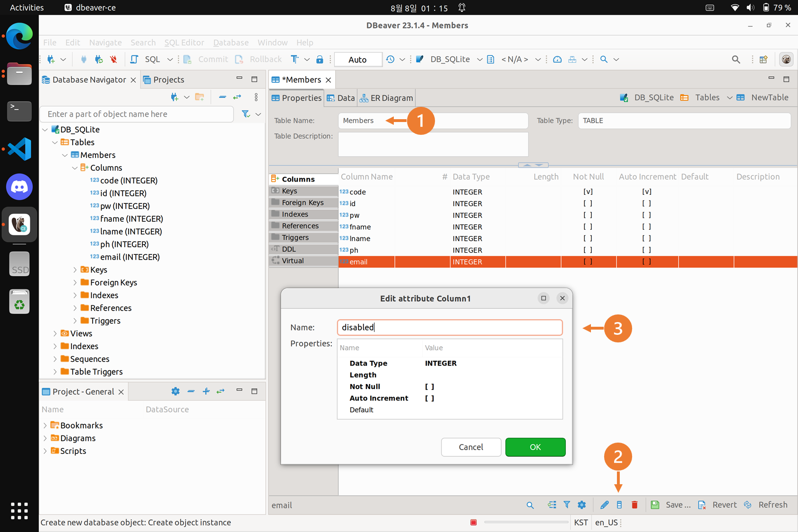Click the column Name input field in dialog
This screenshot has width=798, height=532.
tap(450, 327)
